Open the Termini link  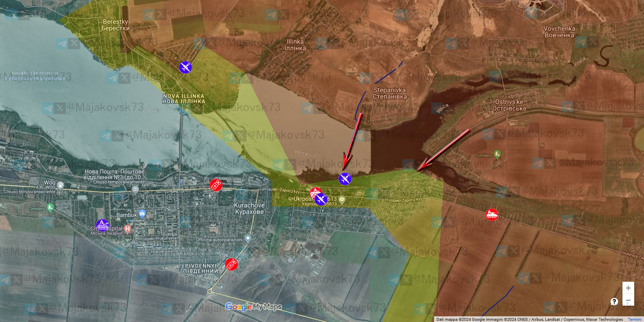pos(635,320)
